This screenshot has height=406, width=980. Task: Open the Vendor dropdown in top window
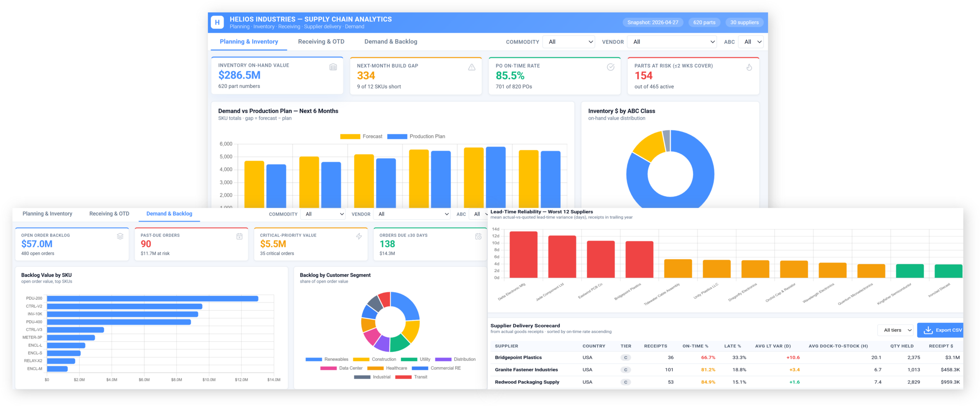pyautogui.click(x=672, y=42)
